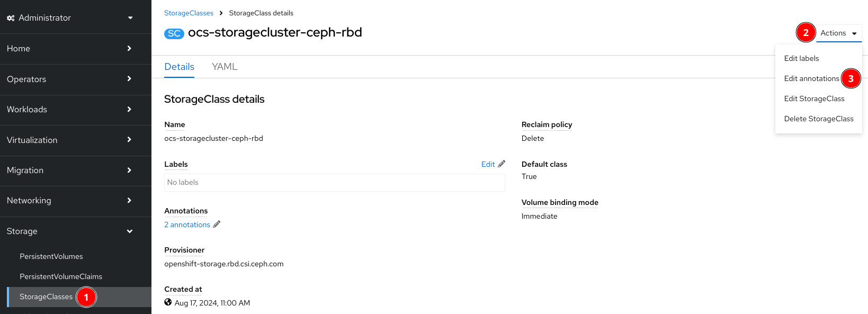The width and height of the screenshot is (868, 314).
Task: Select the Details tab
Action: coord(179,67)
